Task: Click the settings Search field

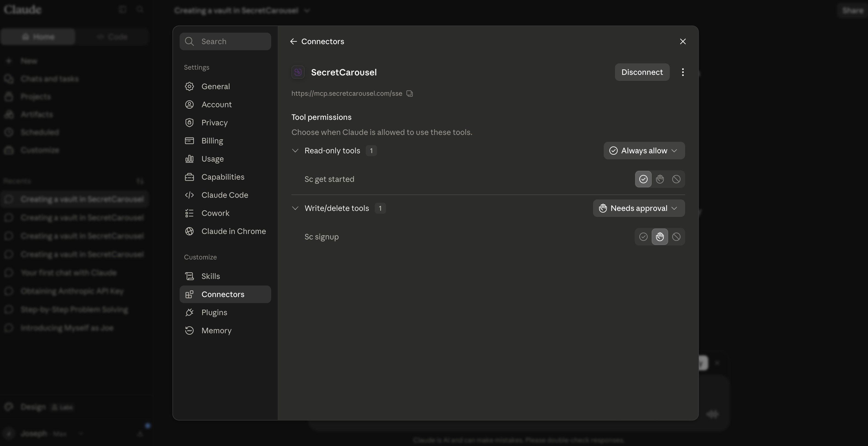Action: 225,41
